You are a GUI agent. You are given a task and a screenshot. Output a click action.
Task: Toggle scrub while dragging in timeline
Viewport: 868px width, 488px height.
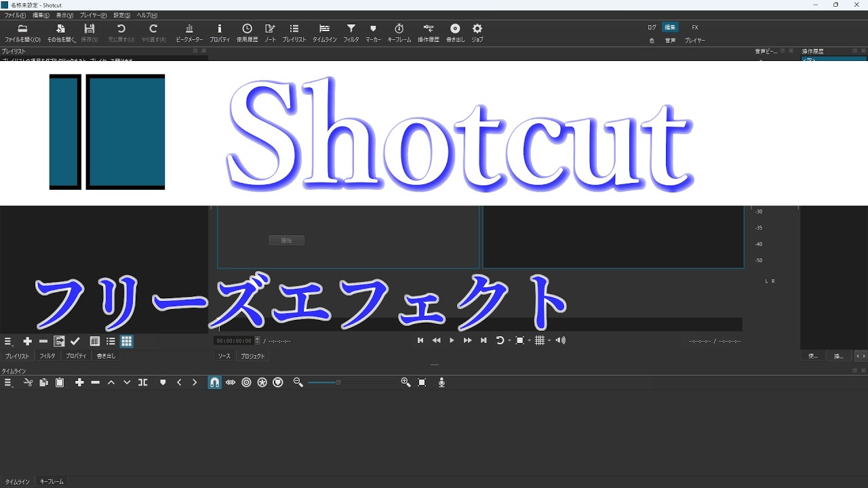(231, 382)
